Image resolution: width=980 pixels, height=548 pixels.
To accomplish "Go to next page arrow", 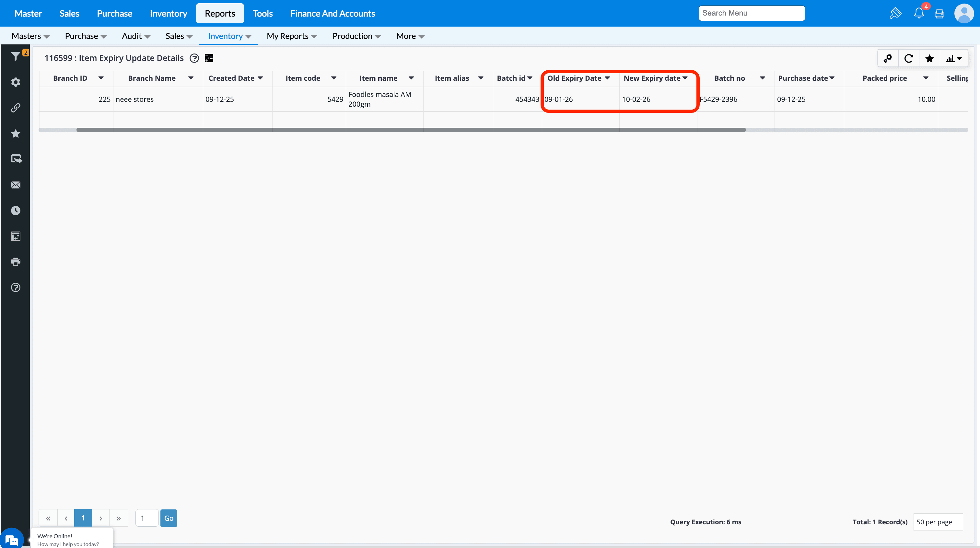I will tap(100, 518).
